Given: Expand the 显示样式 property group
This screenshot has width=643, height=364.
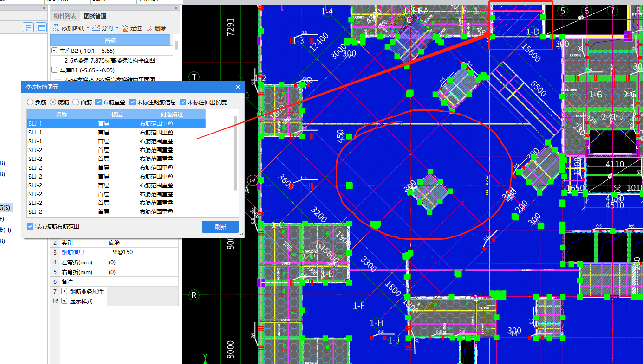Looking at the screenshot, I should click(64, 301).
